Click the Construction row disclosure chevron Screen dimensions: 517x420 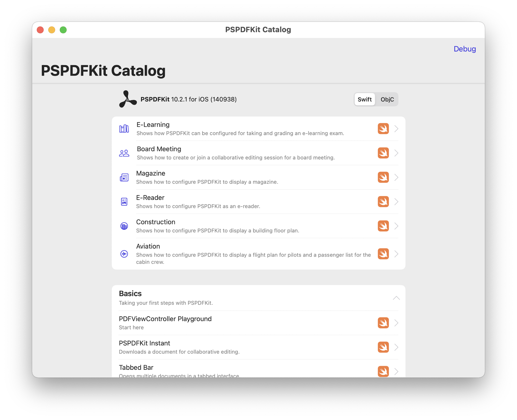click(x=396, y=226)
